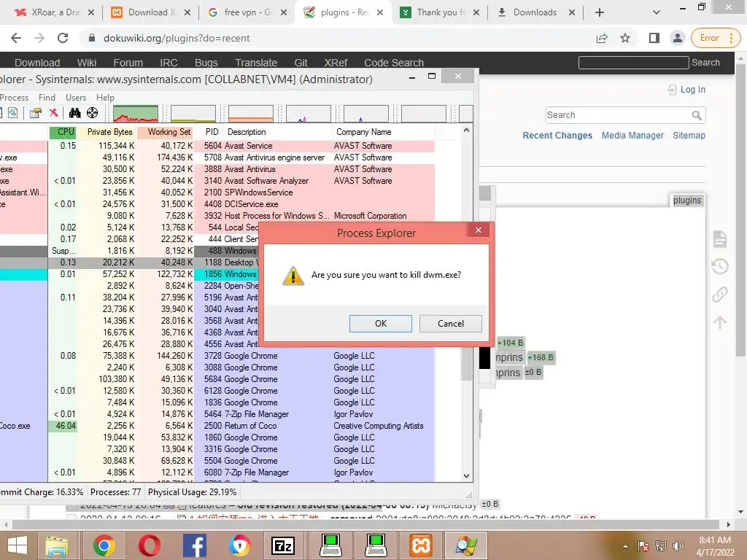Open the Download link in DokuWiki navbar
The width and height of the screenshot is (747, 560).
click(x=37, y=63)
